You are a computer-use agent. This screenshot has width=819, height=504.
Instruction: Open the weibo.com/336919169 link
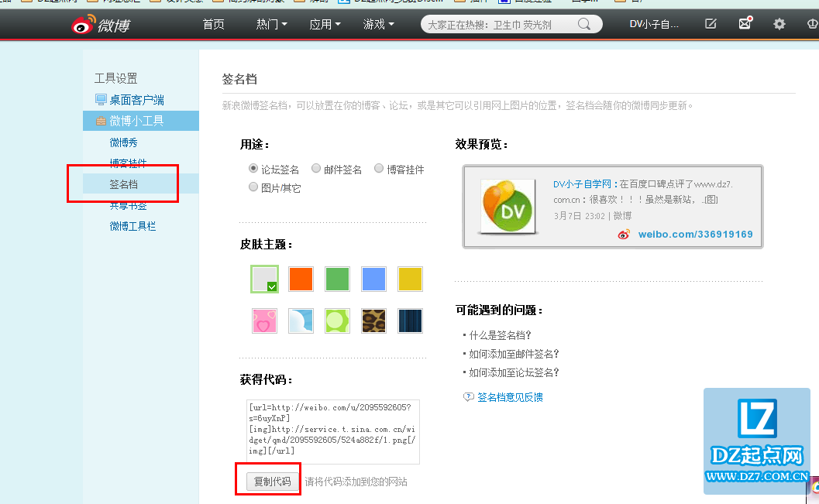pyautogui.click(x=695, y=235)
